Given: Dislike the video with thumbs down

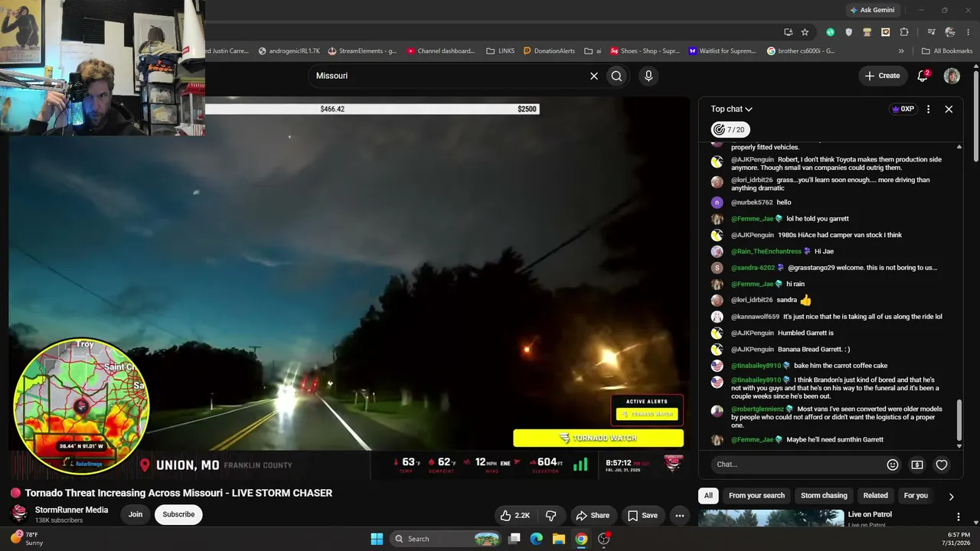Looking at the screenshot, I should pyautogui.click(x=550, y=515).
